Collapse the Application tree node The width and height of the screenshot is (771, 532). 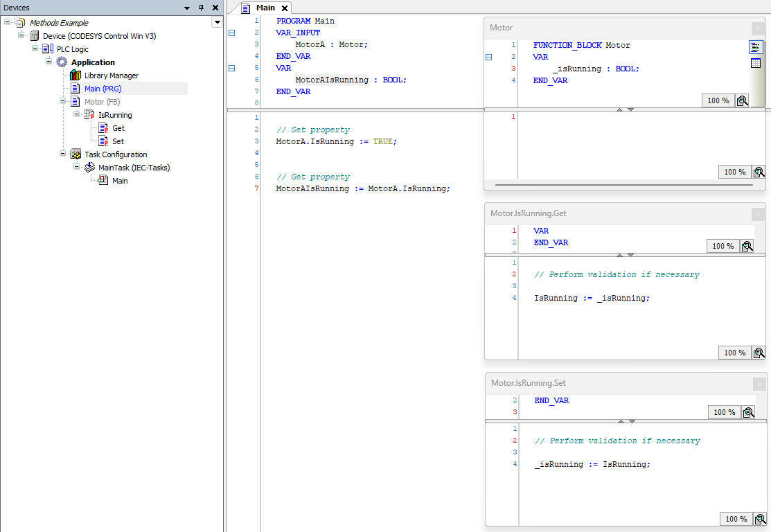coord(48,62)
